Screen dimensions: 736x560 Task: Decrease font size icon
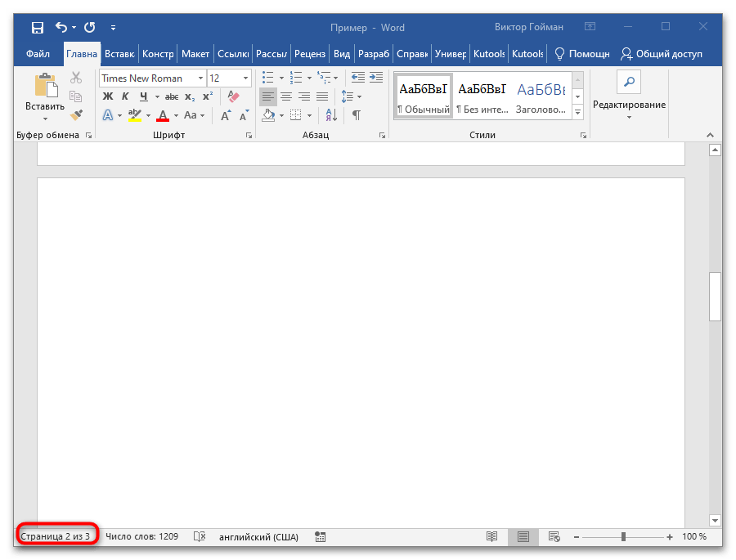point(244,115)
